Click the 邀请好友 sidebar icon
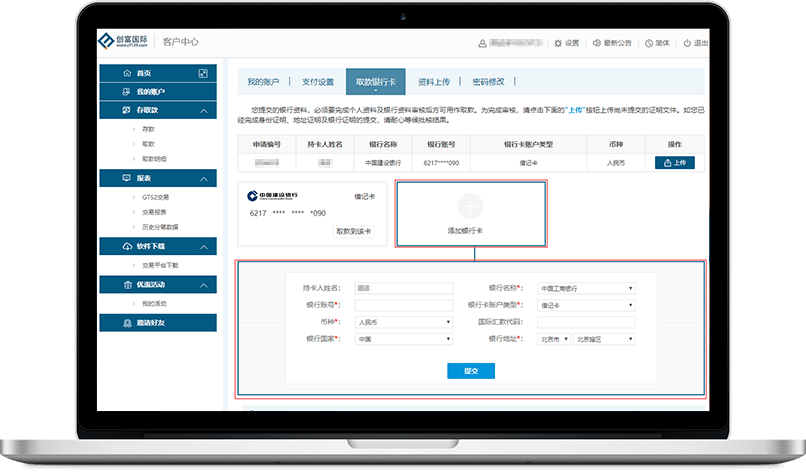Viewport: 806px width, 472px height. point(127,323)
